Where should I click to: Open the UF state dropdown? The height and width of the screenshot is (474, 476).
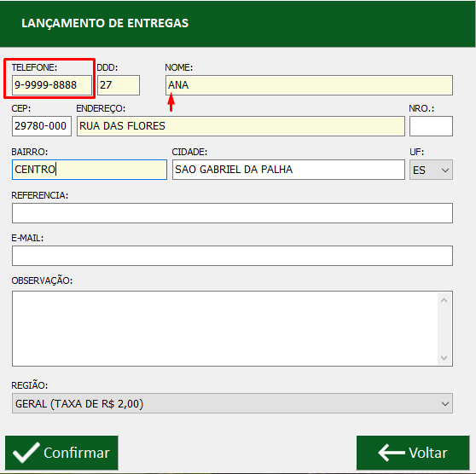pyautogui.click(x=431, y=170)
